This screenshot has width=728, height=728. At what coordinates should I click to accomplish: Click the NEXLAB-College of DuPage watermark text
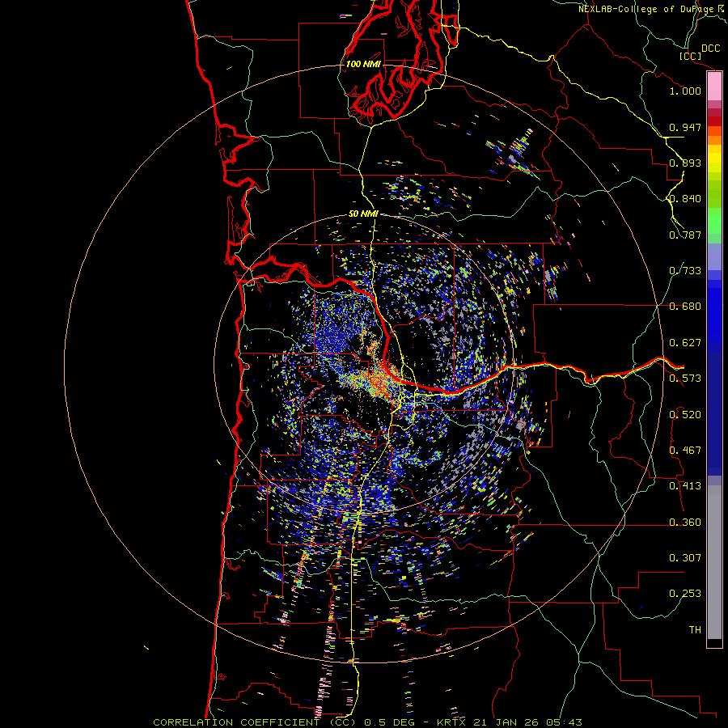click(647, 9)
